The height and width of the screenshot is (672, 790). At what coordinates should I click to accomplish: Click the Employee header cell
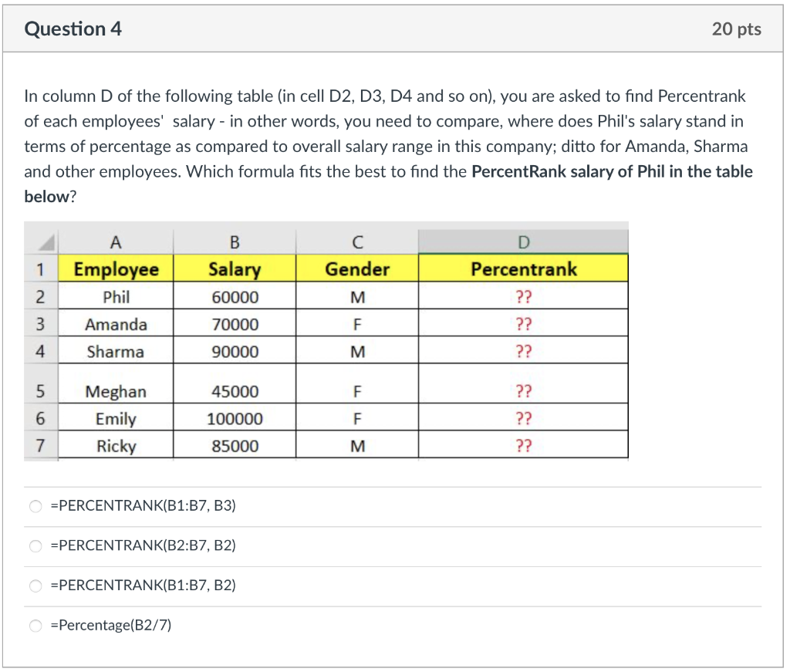click(x=116, y=269)
